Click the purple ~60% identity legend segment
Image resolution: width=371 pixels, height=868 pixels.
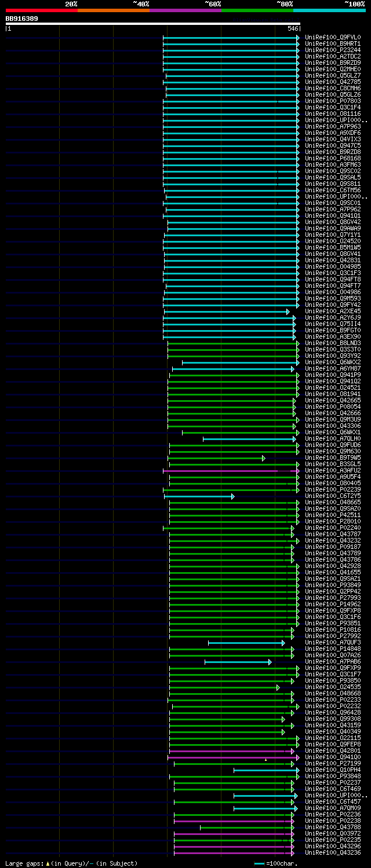[x=185, y=10]
